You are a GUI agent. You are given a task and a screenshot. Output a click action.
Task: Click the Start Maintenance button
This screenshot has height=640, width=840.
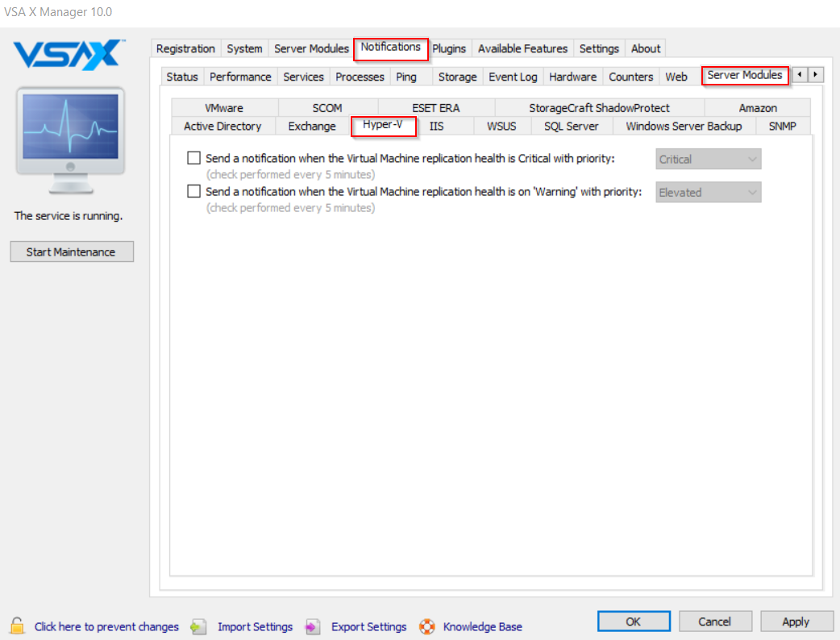pos(71,251)
